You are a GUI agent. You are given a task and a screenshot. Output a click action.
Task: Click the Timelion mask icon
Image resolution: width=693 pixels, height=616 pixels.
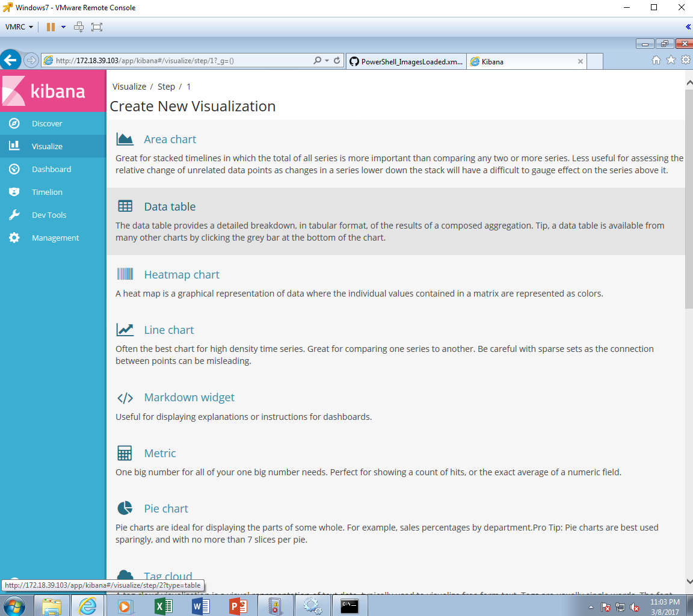pos(14,192)
